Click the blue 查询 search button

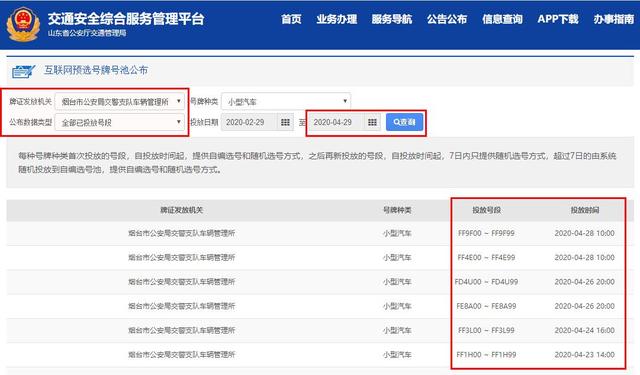[404, 122]
